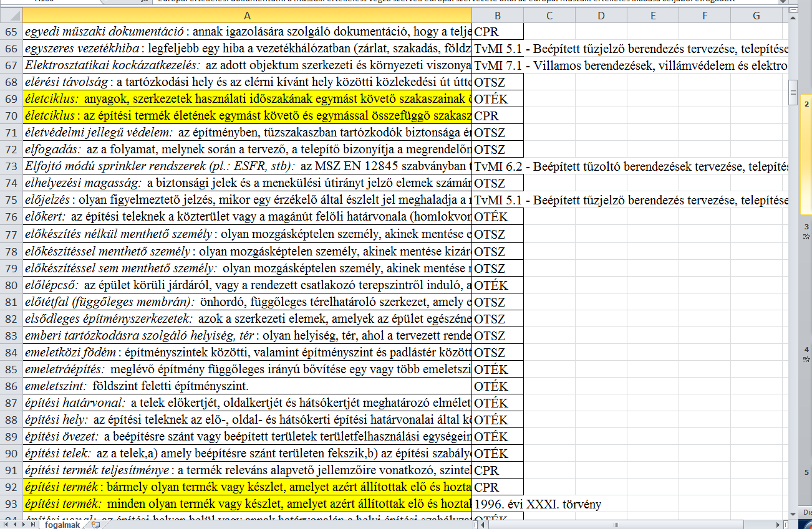Click cell starting 'elfogadás'
The width and height of the screenshot is (812, 529).
tap(248, 149)
